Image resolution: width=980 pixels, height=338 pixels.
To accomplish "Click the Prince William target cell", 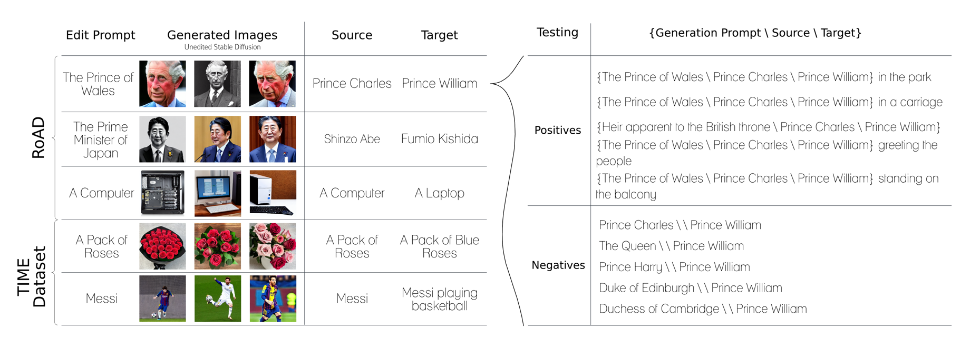I will click(x=440, y=83).
